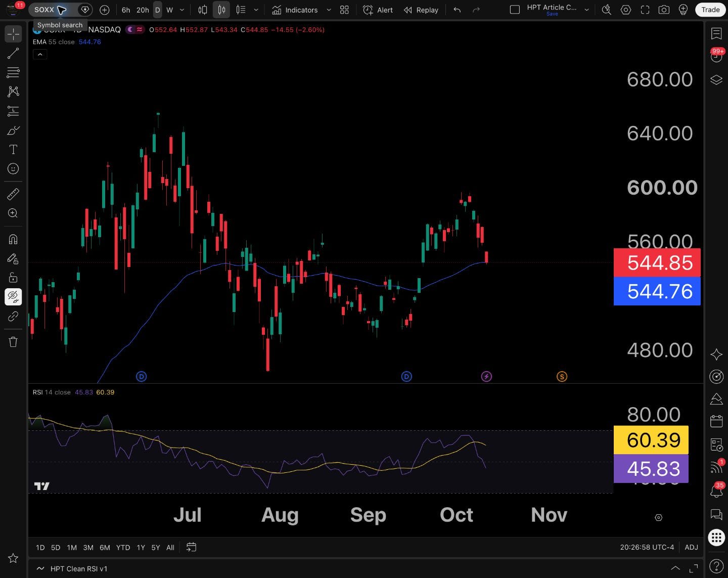Image resolution: width=728 pixels, height=578 pixels.
Task: Open the Indicators favorites dropdown arrow
Action: 329,10
